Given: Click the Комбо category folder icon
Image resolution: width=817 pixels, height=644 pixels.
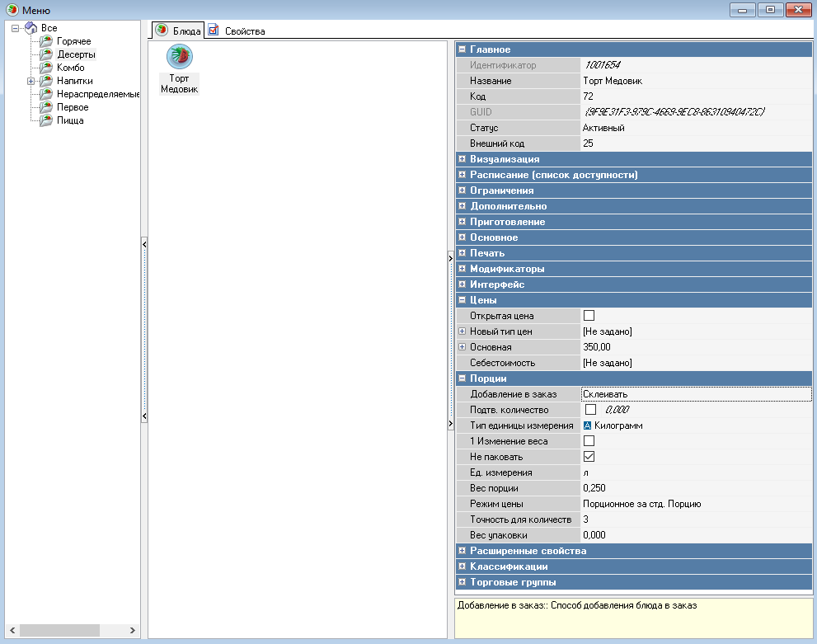Looking at the screenshot, I should point(46,68).
